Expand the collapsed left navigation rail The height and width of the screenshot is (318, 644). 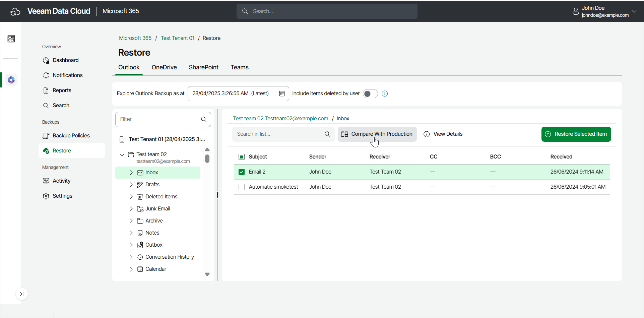(21, 294)
